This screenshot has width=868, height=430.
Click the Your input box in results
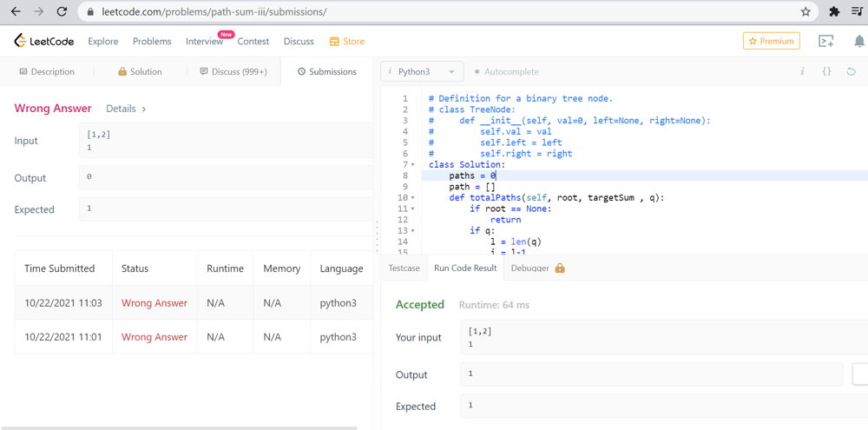click(664, 337)
